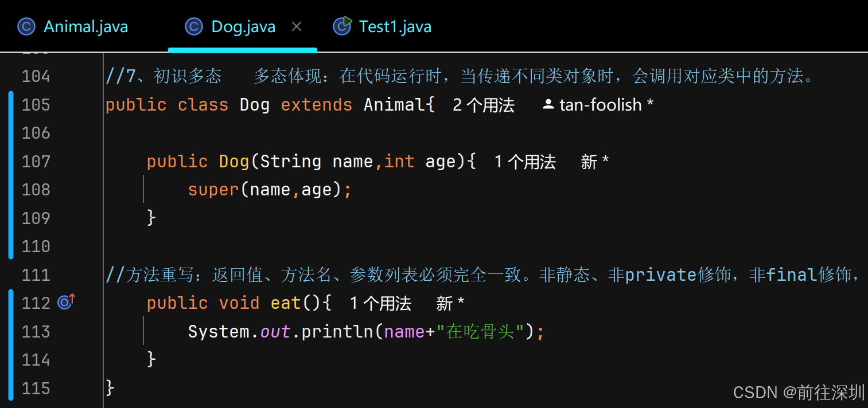The height and width of the screenshot is (408, 868).
Task: Show '1 个用法' usages for Dog constructor
Action: (524, 162)
